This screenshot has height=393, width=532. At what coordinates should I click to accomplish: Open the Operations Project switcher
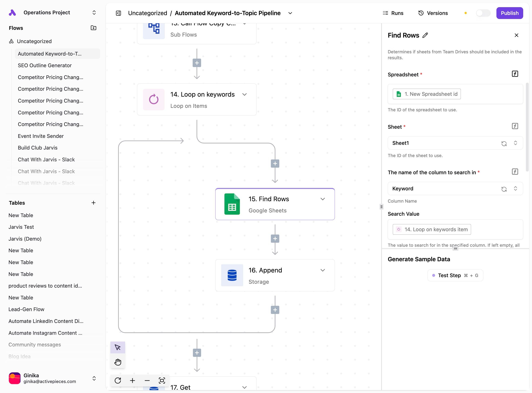94,12
